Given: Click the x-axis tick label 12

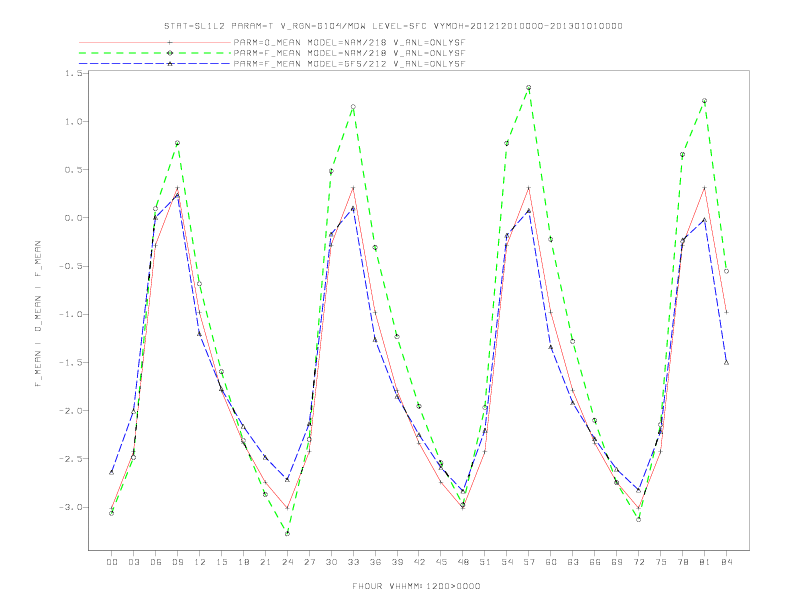Looking at the screenshot, I should (x=200, y=562).
